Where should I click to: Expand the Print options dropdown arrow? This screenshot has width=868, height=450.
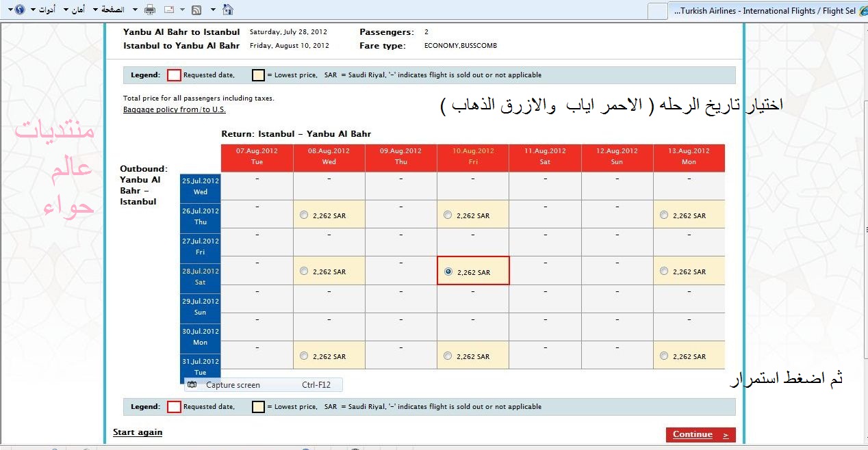click(135, 10)
